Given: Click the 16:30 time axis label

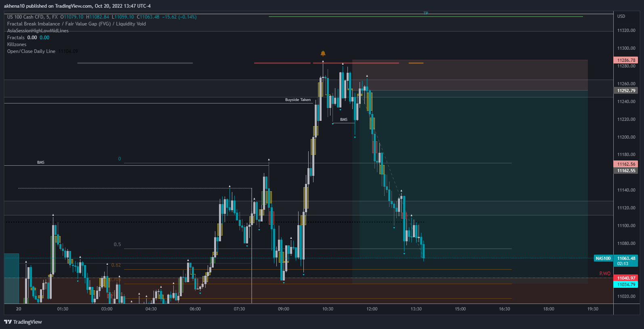Looking at the screenshot, I should [x=504, y=309].
